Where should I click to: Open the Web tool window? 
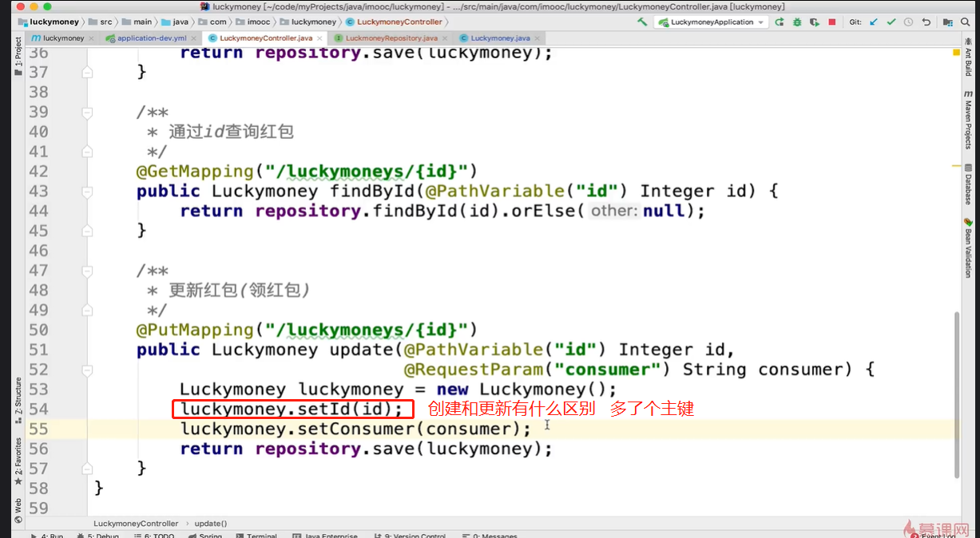pyautogui.click(x=18, y=509)
